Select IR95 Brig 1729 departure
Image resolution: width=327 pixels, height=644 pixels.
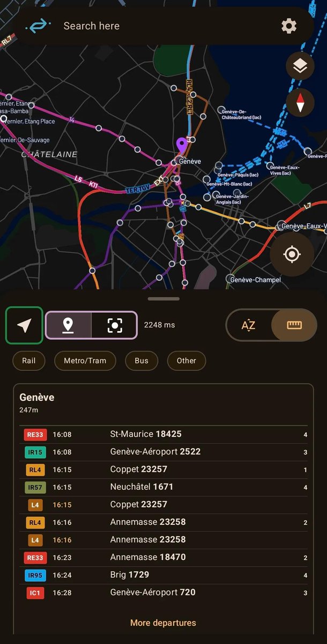tap(163, 575)
